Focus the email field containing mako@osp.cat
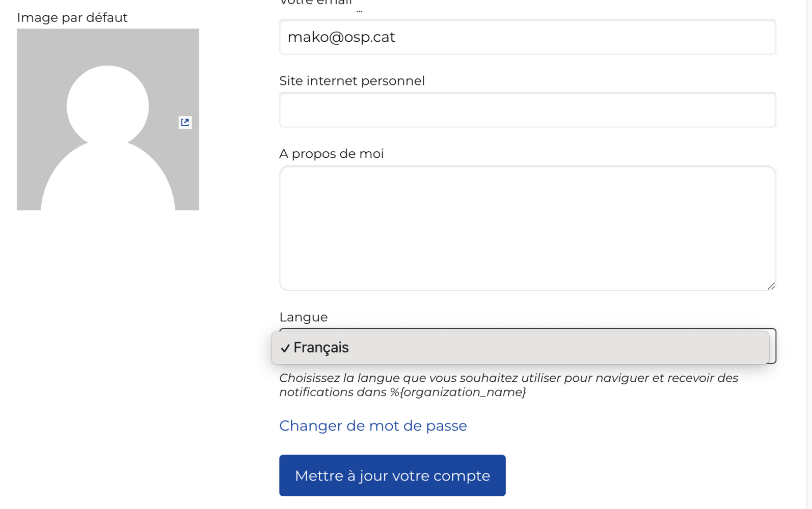The image size is (812, 509). point(527,37)
